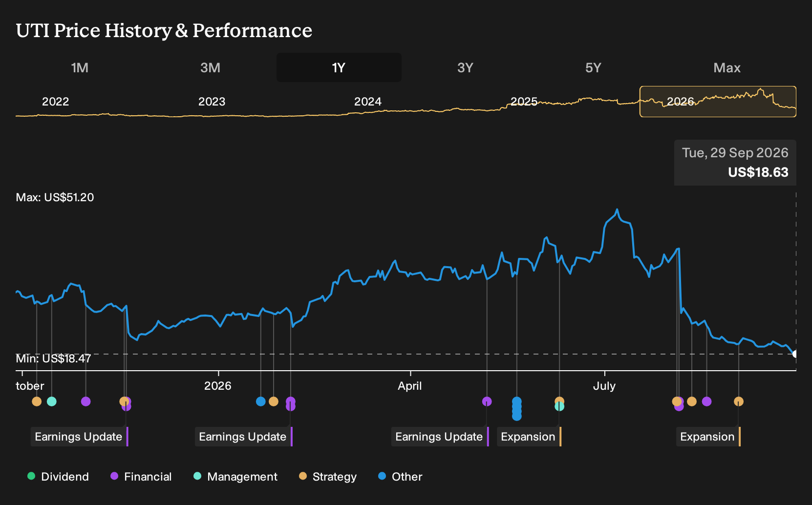Show the Max price history range
Image resolution: width=812 pixels, height=505 pixels.
pyautogui.click(x=727, y=67)
